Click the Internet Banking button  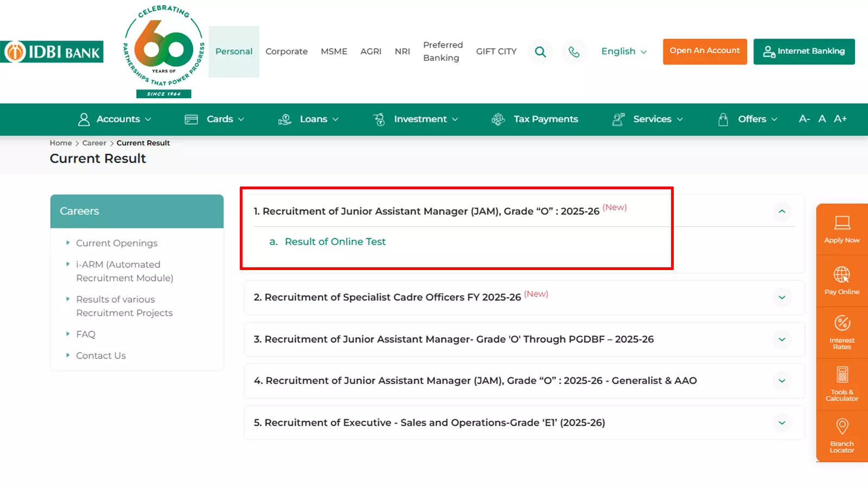[804, 52]
